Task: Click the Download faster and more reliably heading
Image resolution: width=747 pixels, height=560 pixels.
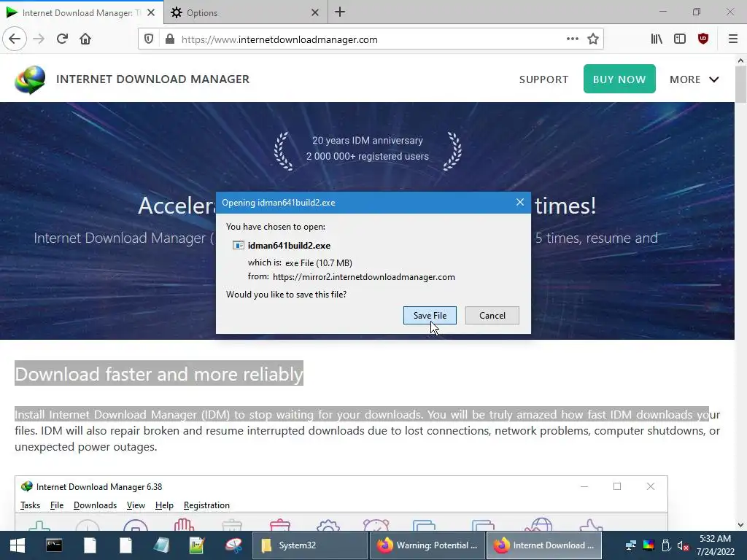Action: [158, 374]
